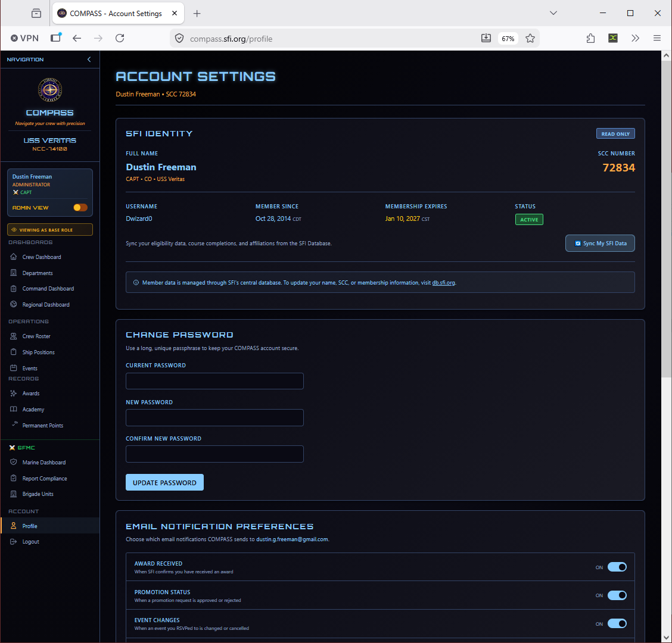The image size is (672, 643).
Task: Click the Events calendar icon
Action: (14, 368)
